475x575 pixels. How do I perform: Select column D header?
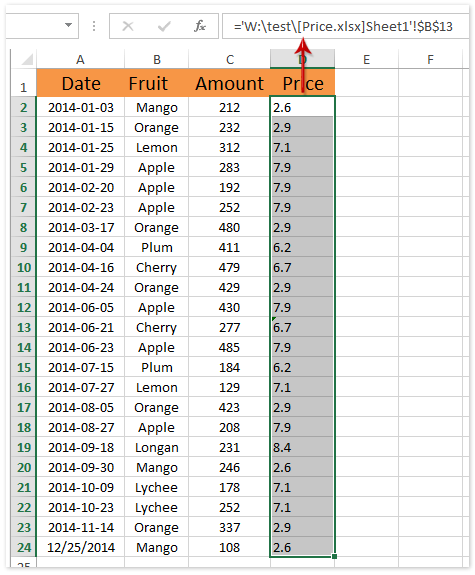click(x=302, y=59)
